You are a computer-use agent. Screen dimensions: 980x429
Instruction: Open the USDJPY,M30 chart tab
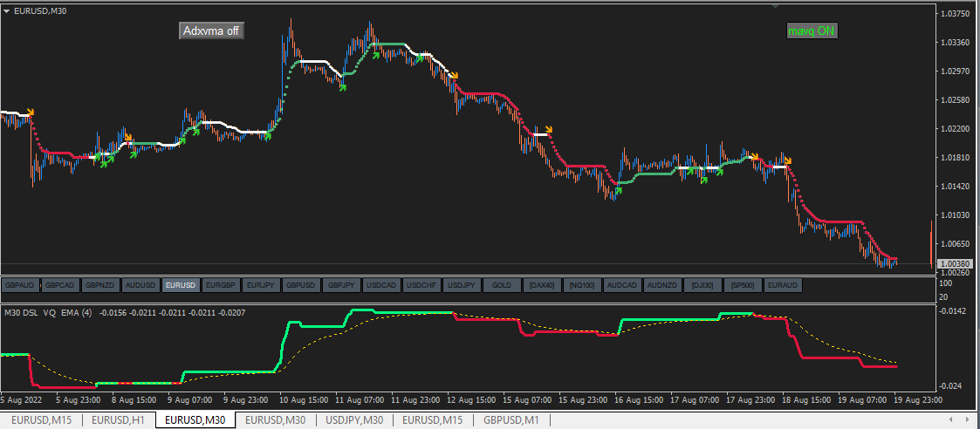354,420
